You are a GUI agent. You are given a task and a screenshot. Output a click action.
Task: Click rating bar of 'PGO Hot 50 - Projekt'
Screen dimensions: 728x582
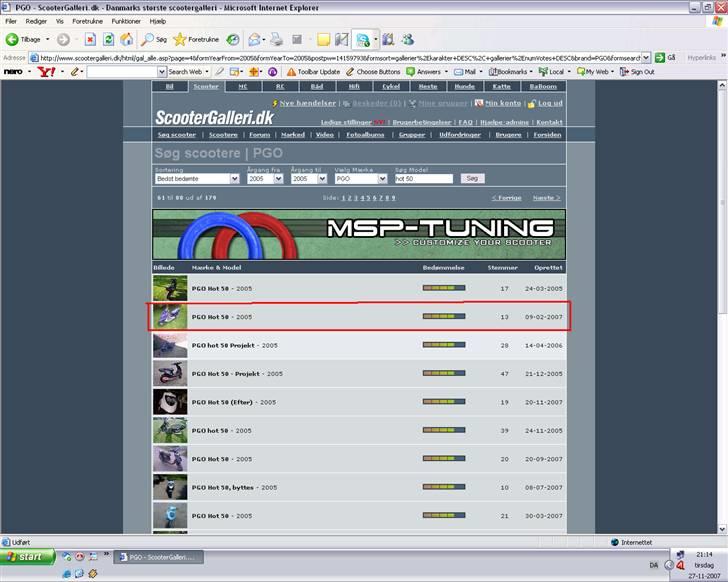(x=444, y=373)
